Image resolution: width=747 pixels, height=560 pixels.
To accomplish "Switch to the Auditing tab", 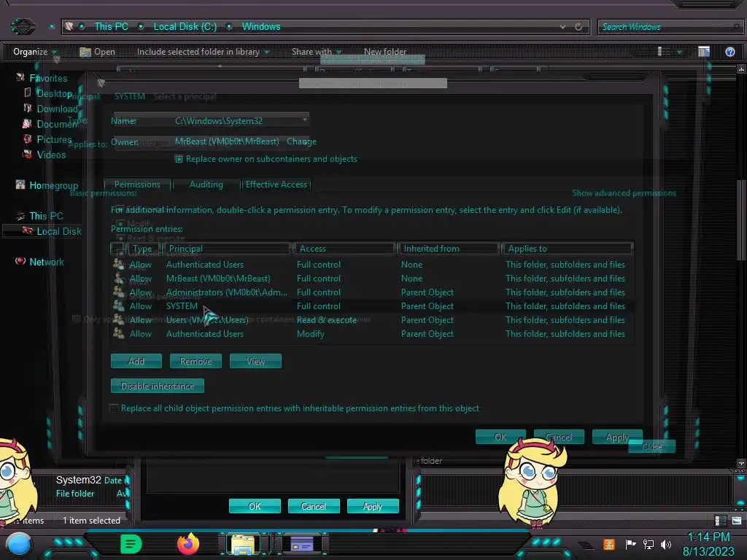I will 206,184.
